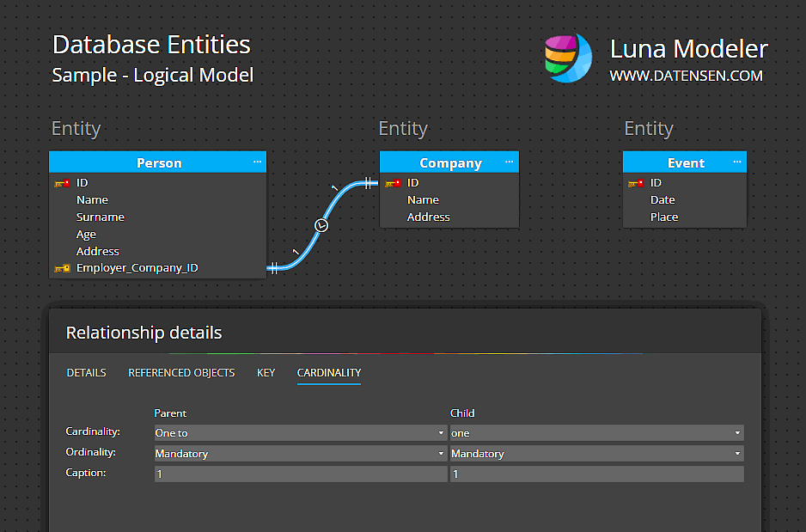Switch to the REFERENCED OBJECTS tab
Screen dimensions: 806x532
coord(181,372)
